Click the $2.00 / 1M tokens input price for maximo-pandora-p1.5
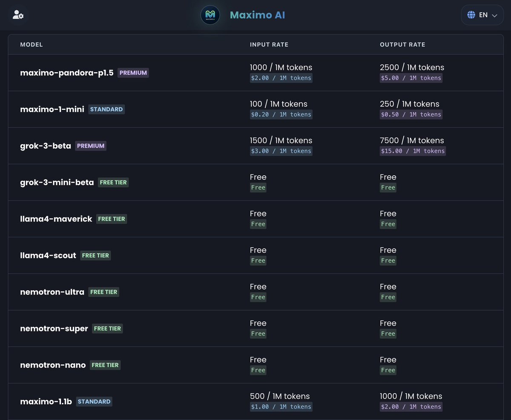This screenshot has width=511, height=420. (x=281, y=78)
